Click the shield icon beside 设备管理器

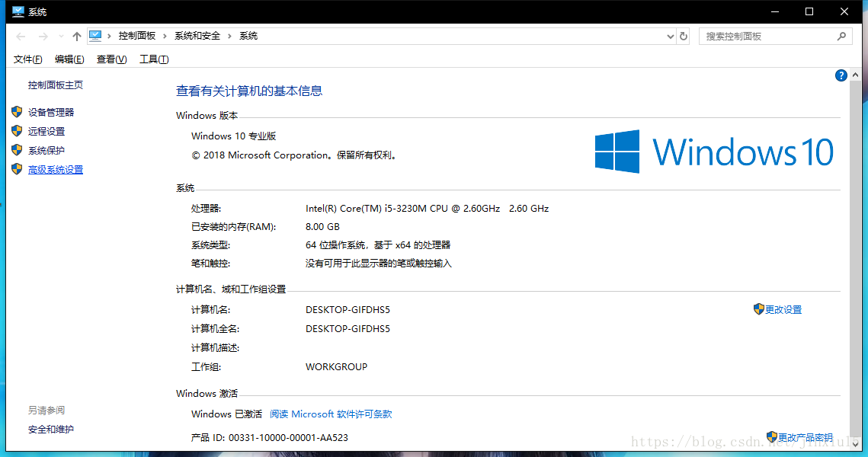click(x=17, y=112)
